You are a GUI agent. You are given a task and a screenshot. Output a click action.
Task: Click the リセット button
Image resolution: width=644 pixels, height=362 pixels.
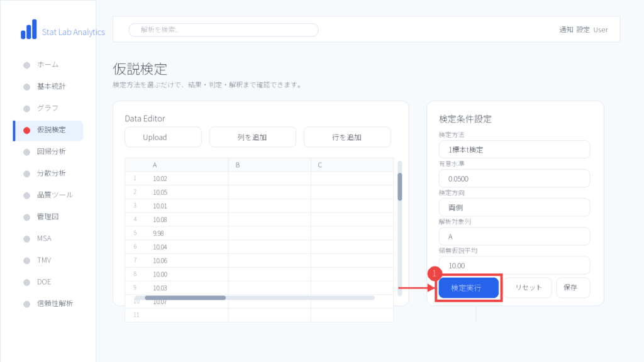(528, 288)
